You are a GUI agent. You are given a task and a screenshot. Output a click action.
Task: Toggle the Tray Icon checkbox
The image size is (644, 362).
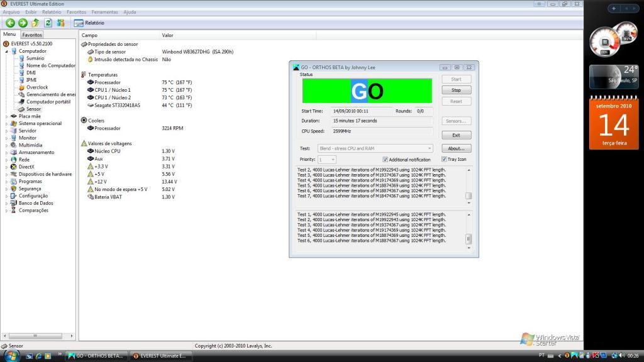point(444,159)
